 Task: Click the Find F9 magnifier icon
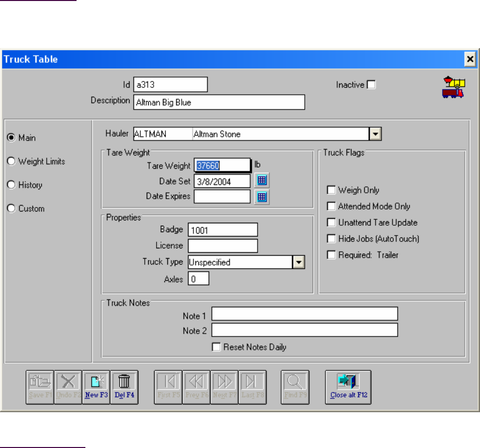(295, 382)
